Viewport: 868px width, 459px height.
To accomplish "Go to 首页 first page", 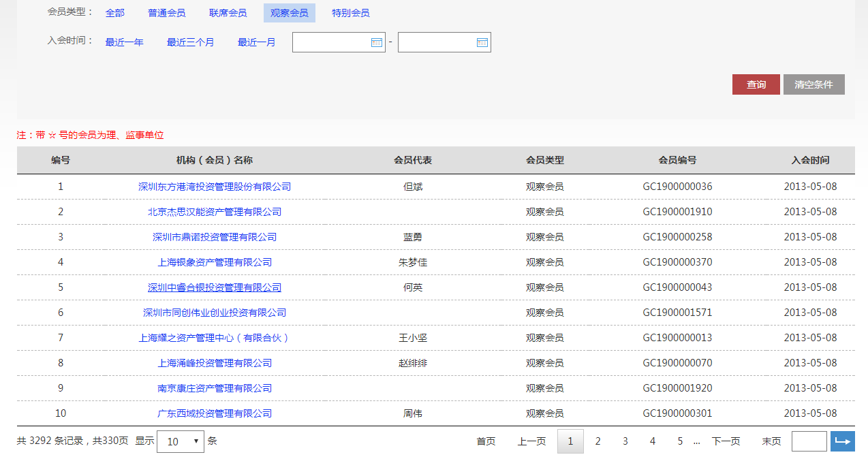I will click(x=486, y=441).
